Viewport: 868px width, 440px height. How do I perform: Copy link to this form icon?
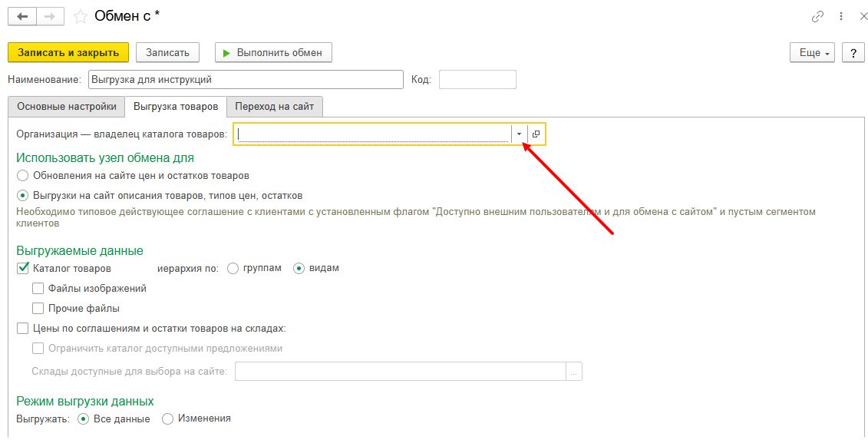click(x=818, y=16)
